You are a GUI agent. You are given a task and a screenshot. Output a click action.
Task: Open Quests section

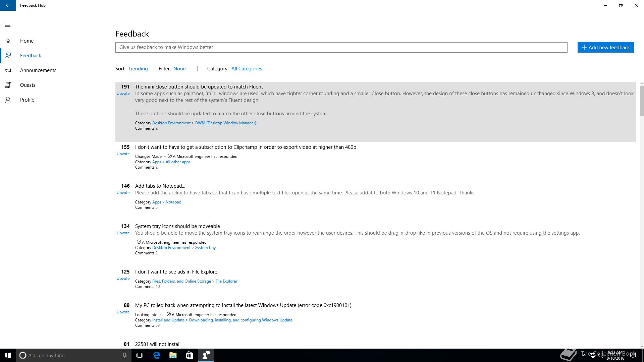point(28,85)
